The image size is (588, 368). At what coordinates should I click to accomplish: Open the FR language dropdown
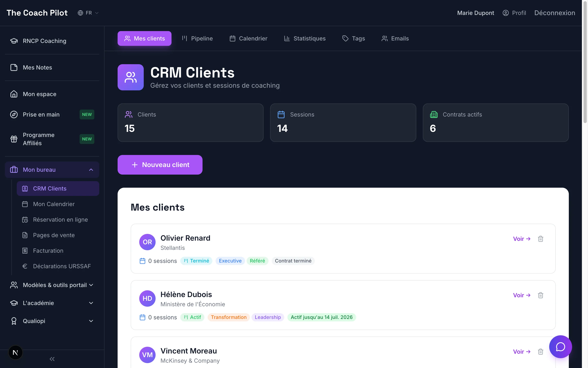point(88,13)
